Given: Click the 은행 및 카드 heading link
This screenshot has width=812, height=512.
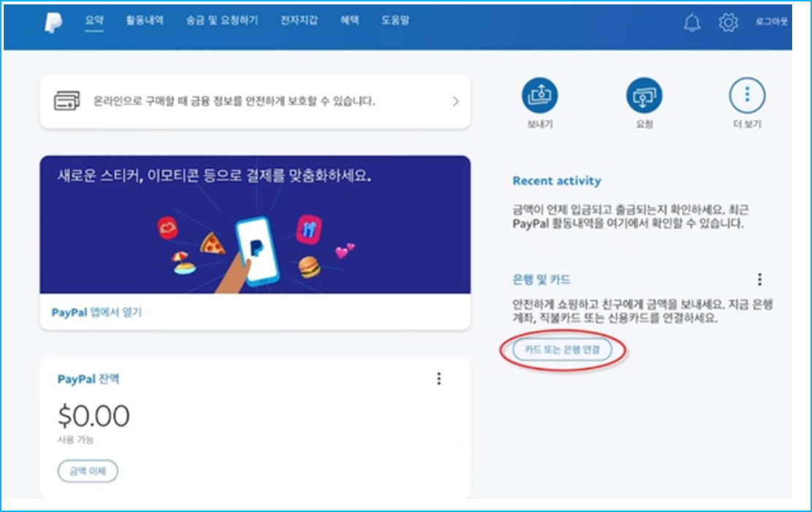Looking at the screenshot, I should pos(541,280).
